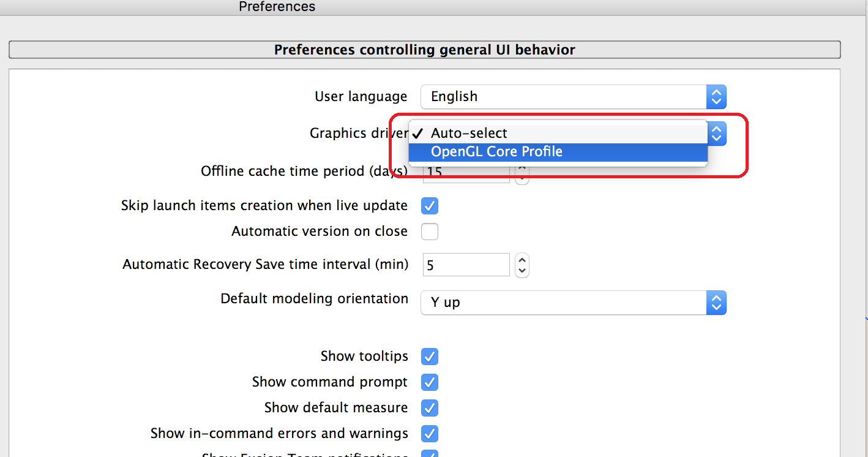Choose Auto-select graphics driver option
The height and width of the screenshot is (457, 868).
point(469,133)
